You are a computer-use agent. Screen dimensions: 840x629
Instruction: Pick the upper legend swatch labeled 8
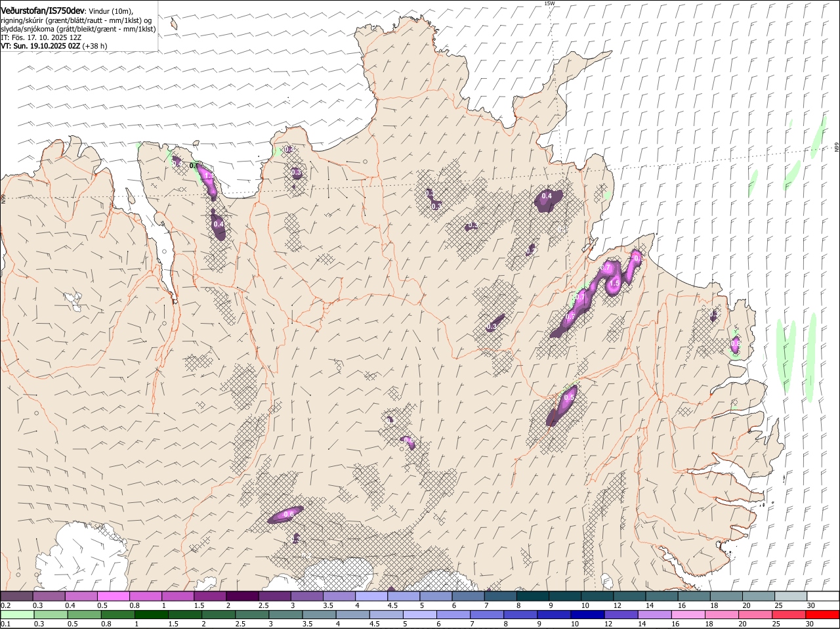tap(532, 596)
